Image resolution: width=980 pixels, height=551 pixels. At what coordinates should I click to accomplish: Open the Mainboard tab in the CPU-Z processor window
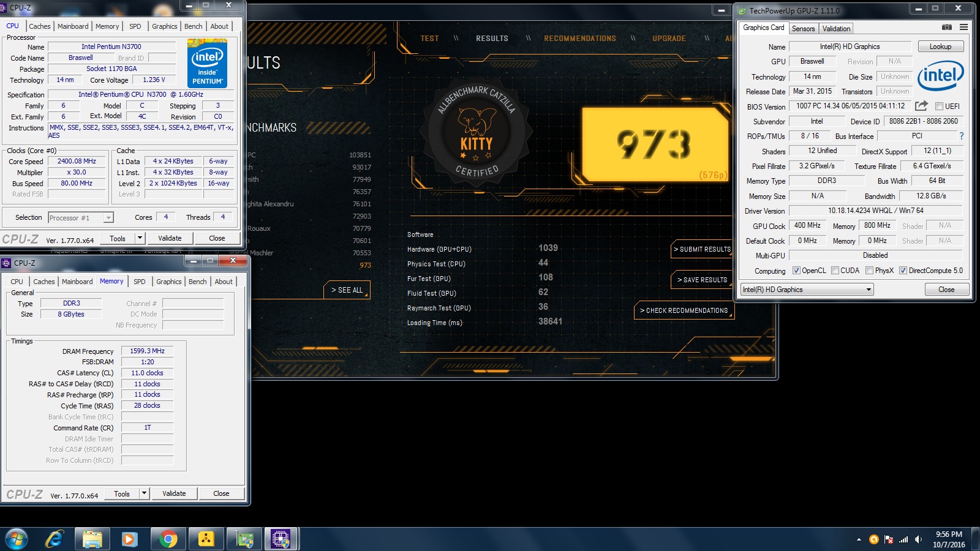[x=73, y=26]
